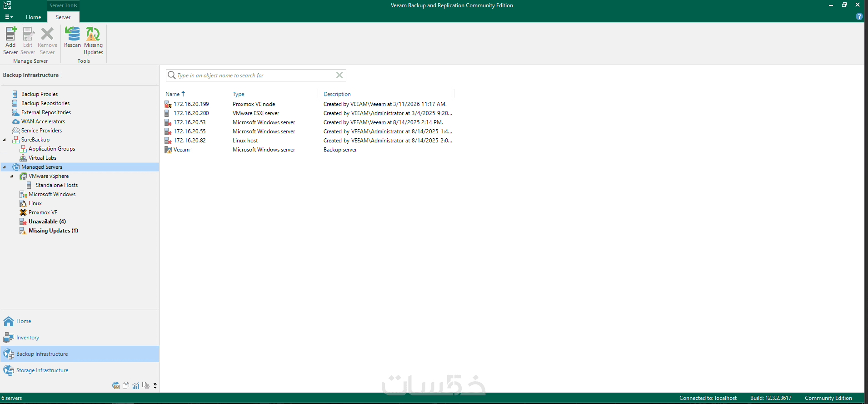Collapse the VMware vSphere tree node
This screenshot has width=868, height=404.
12,176
